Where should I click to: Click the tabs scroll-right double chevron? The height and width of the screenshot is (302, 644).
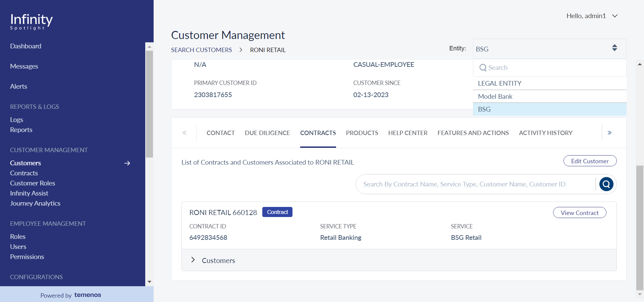point(609,133)
